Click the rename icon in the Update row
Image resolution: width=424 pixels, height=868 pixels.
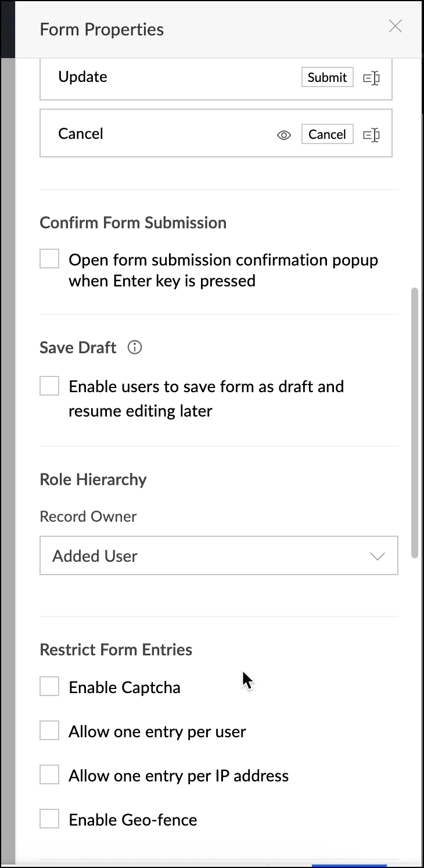[371, 78]
